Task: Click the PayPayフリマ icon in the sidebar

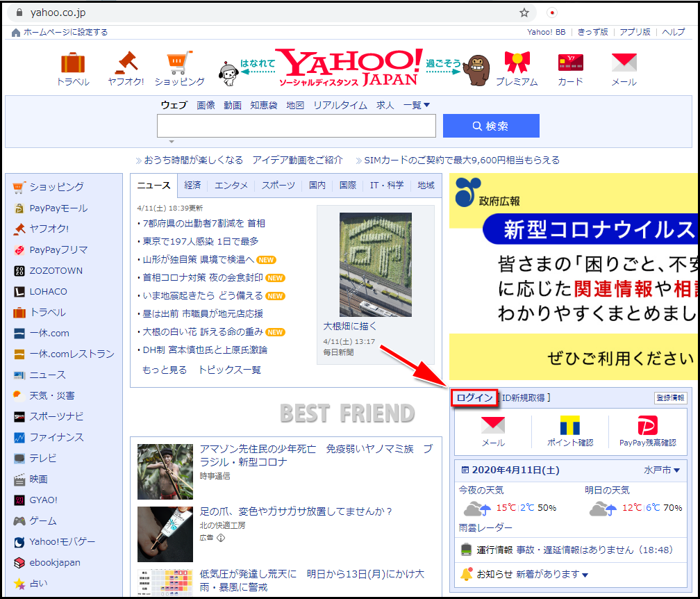Action: coord(19,250)
